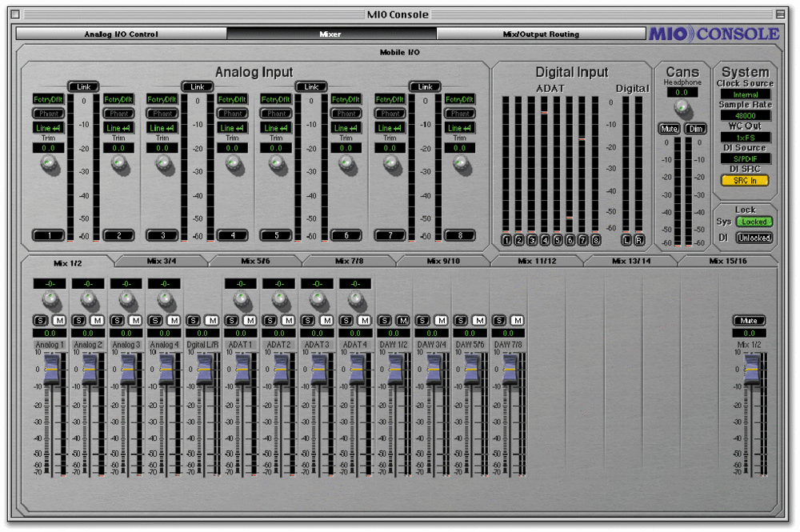
Task: Click the DI Unlocked lock status indicator
Action: [754, 238]
